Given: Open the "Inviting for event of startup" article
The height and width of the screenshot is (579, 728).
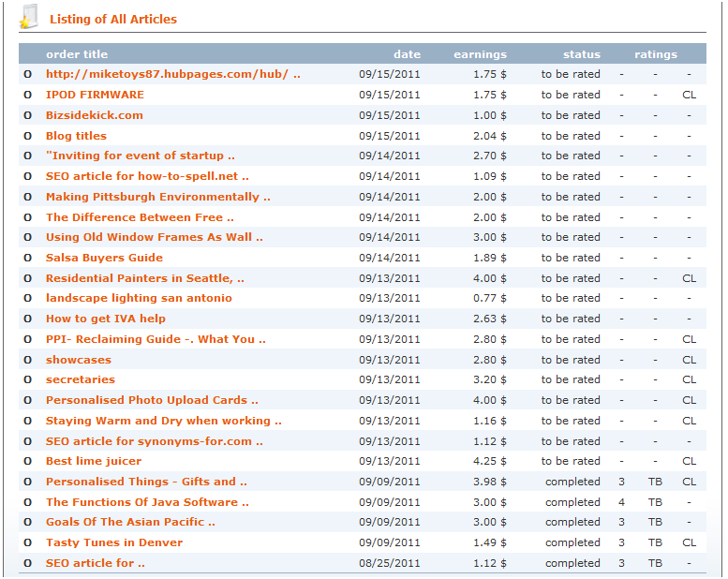Looking at the screenshot, I should pyautogui.click(x=141, y=156).
